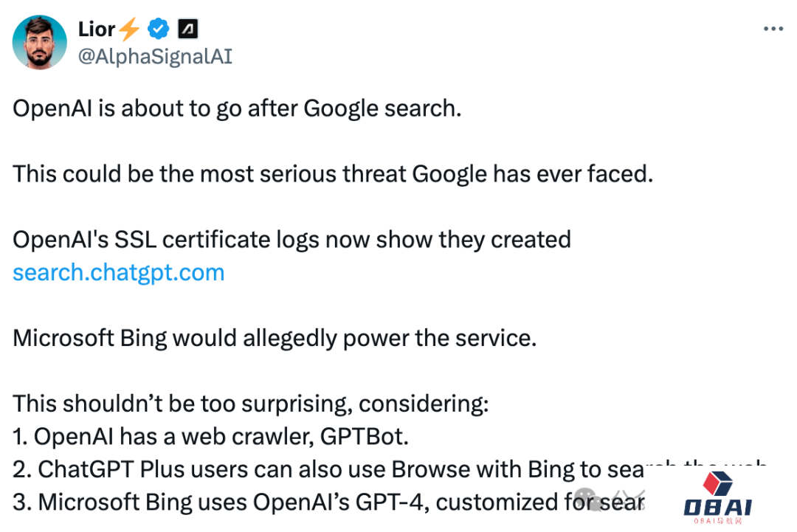
Task: Click the red cube OBAI logo icon
Action: (717, 483)
